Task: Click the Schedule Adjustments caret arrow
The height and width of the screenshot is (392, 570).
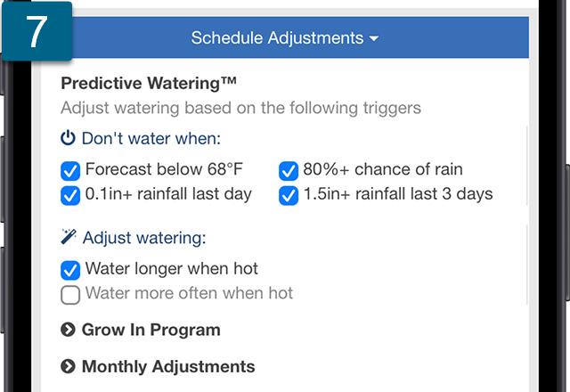Action: pyautogui.click(x=374, y=38)
